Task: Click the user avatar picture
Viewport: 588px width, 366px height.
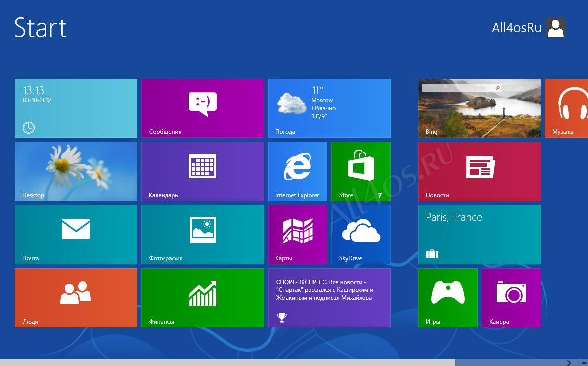Action: click(x=556, y=28)
